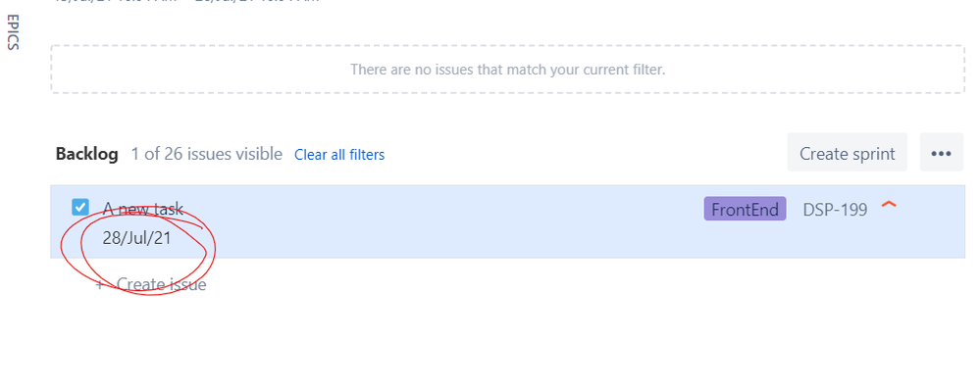Click the Clear all filters link
Viewport: 980px width, 388px height.
(339, 154)
